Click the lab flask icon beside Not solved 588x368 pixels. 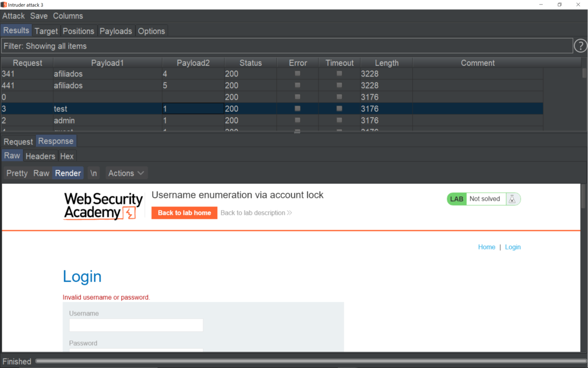click(512, 199)
